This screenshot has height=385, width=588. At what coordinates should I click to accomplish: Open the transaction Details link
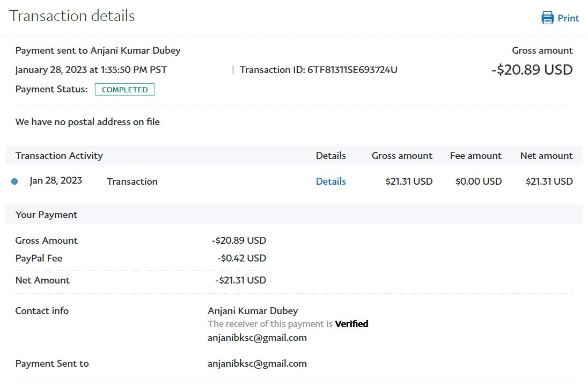(330, 181)
